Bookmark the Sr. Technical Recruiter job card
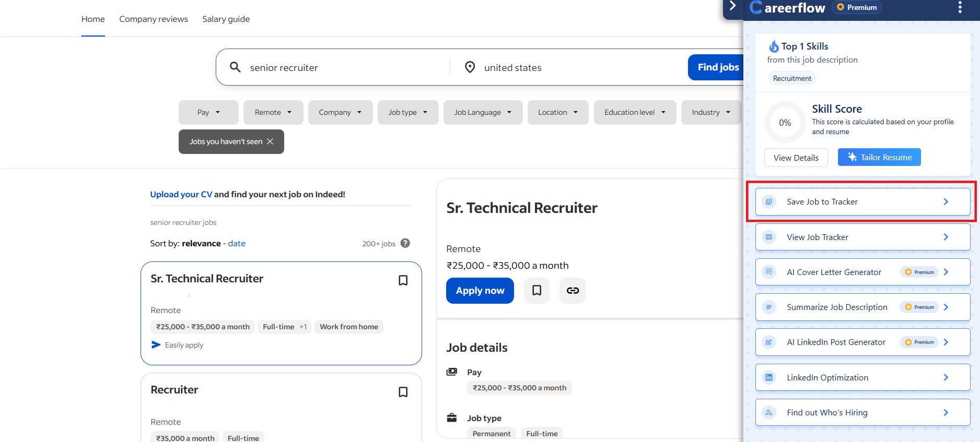 (x=403, y=280)
